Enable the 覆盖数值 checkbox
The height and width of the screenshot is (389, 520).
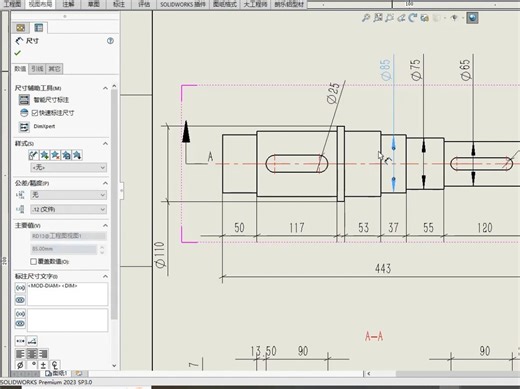coord(33,261)
